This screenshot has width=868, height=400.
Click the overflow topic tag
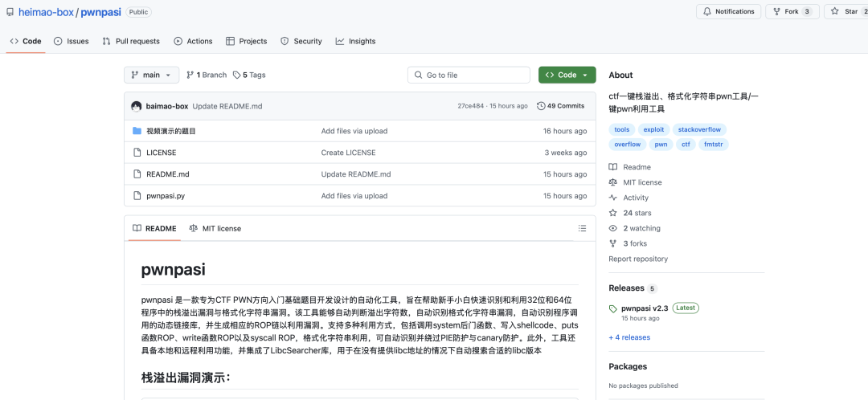coord(627,145)
